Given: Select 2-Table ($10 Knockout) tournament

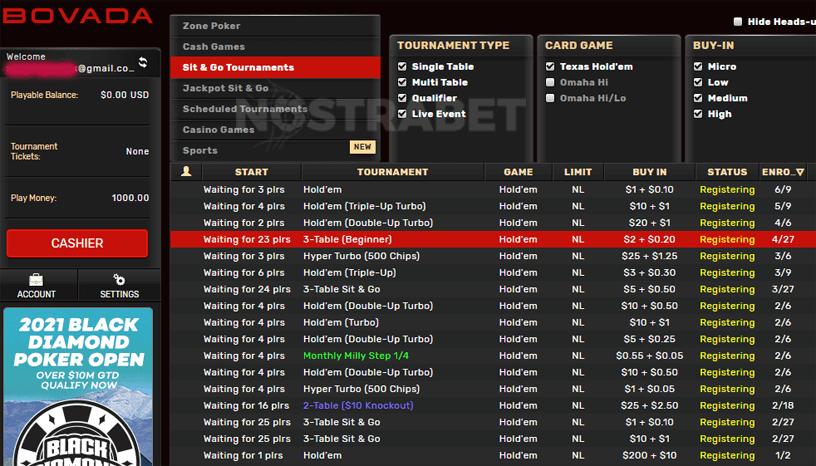Looking at the screenshot, I should (x=493, y=406).
